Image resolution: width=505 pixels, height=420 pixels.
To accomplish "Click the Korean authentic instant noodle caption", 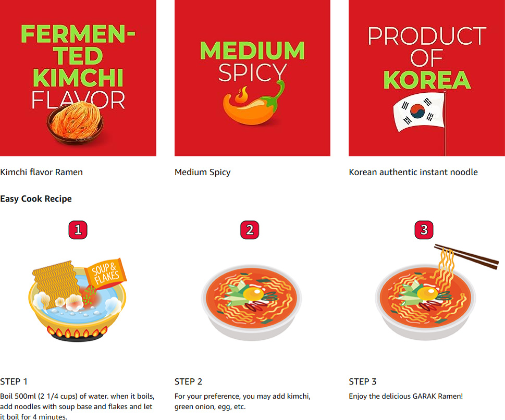I will coord(413,172).
